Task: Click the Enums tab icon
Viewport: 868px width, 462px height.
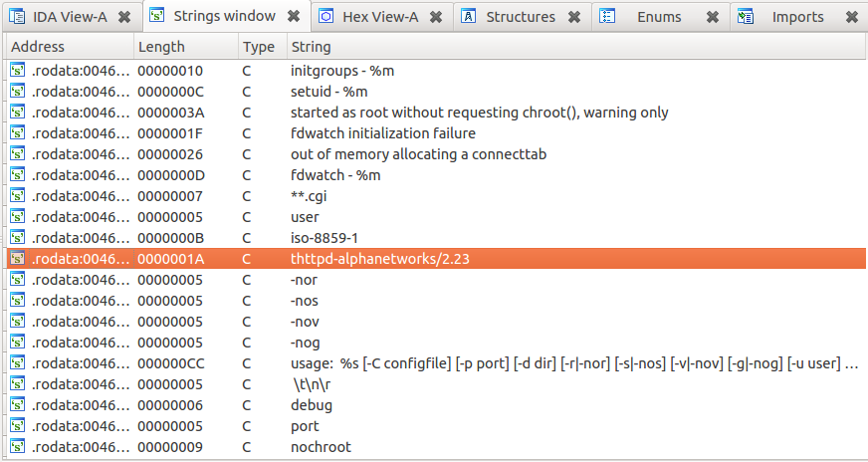Action: (x=608, y=17)
